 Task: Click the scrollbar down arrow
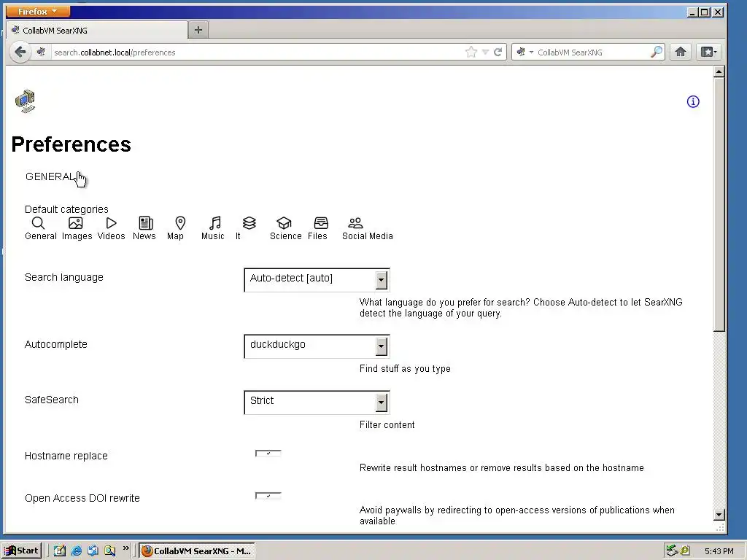click(x=719, y=515)
